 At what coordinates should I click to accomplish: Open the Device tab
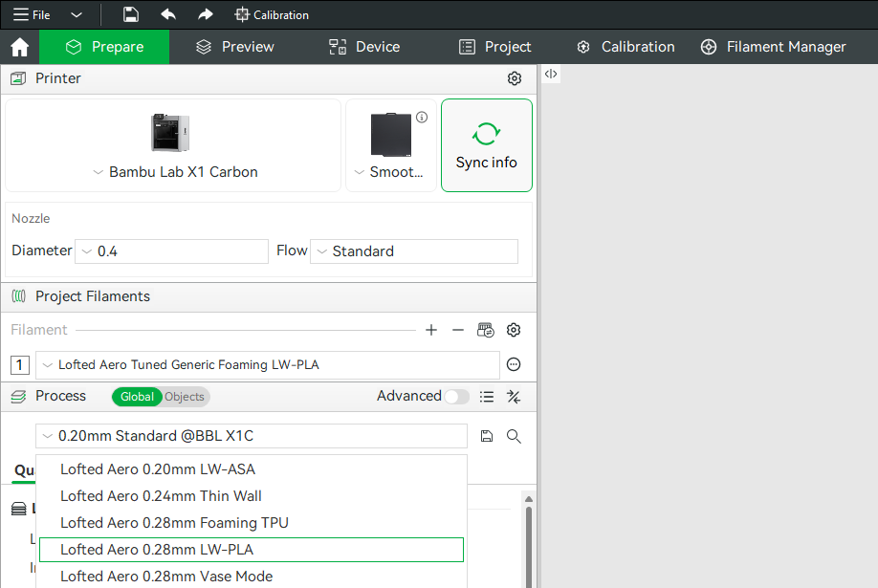pyautogui.click(x=364, y=47)
